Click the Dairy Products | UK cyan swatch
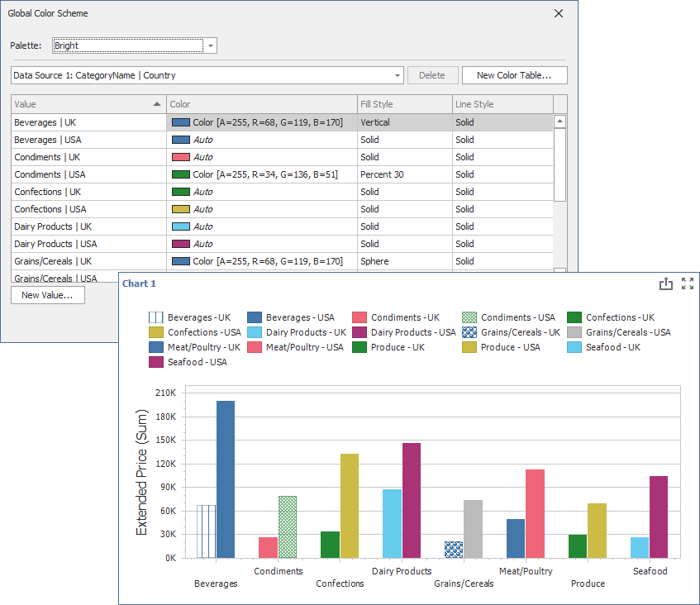 (x=181, y=226)
